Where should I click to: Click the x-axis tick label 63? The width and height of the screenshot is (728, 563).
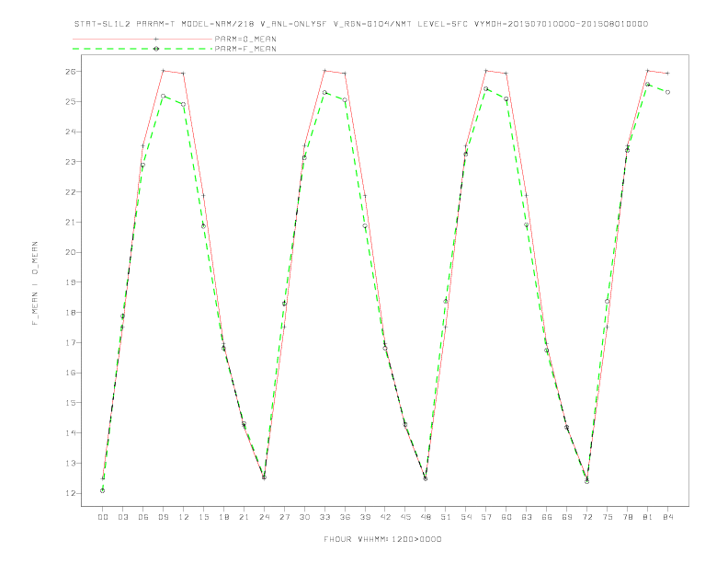(x=527, y=517)
